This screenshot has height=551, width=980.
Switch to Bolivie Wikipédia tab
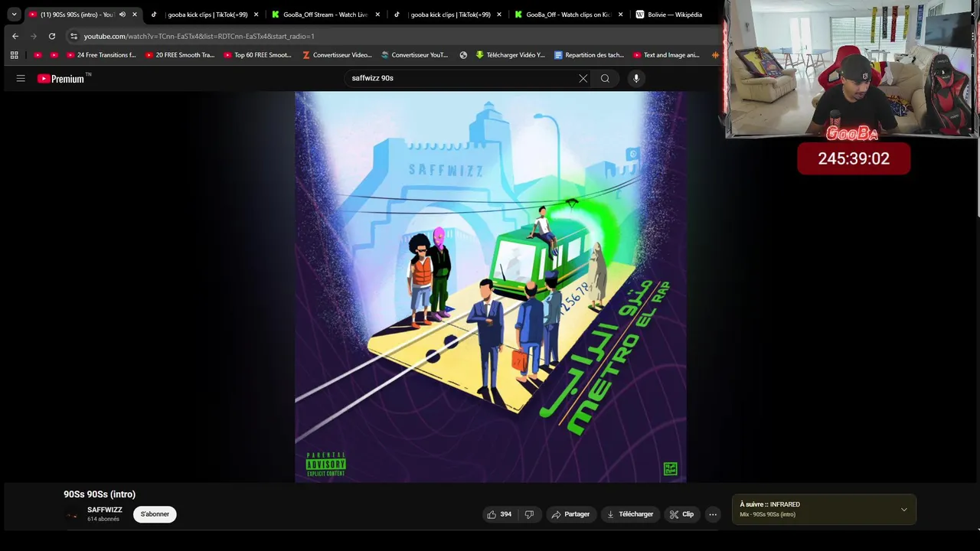tap(675, 15)
